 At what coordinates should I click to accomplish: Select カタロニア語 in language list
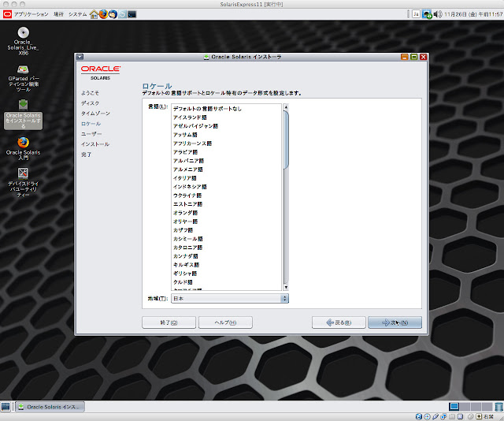[226, 248]
